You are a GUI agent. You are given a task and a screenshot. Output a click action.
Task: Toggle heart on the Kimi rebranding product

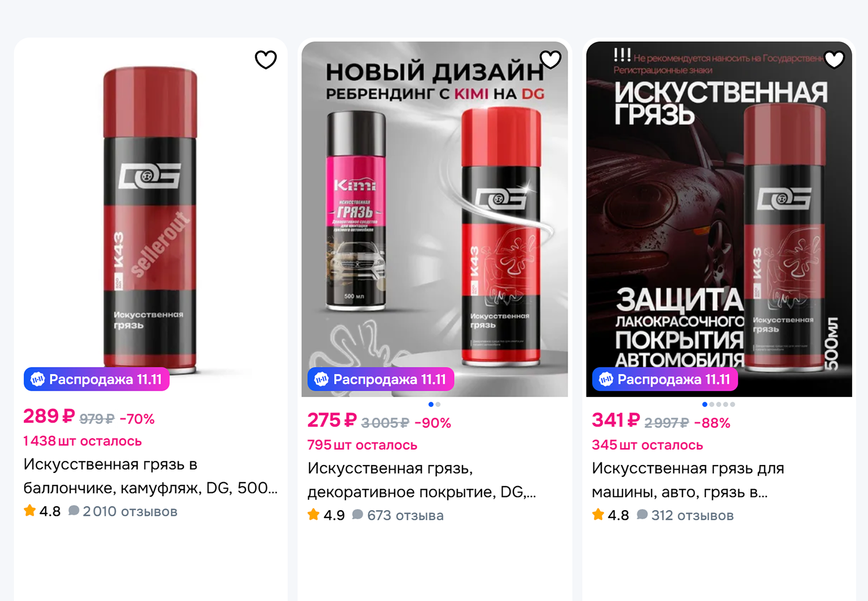tap(550, 59)
